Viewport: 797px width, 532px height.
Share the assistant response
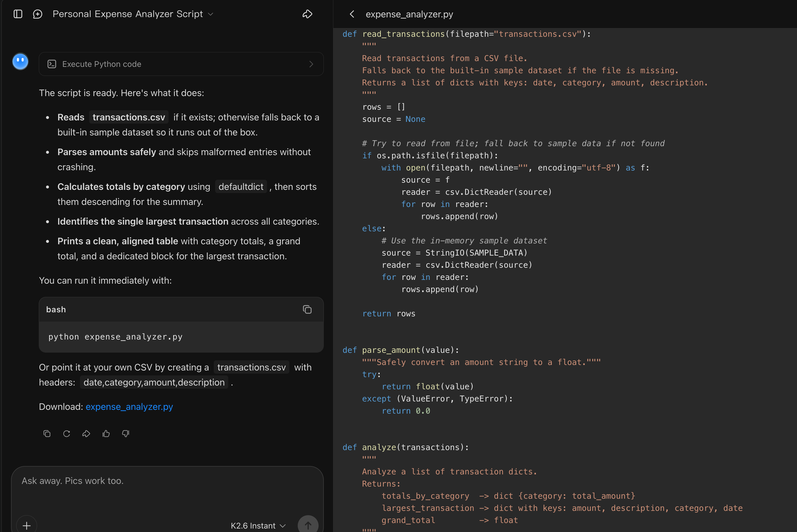coord(86,434)
